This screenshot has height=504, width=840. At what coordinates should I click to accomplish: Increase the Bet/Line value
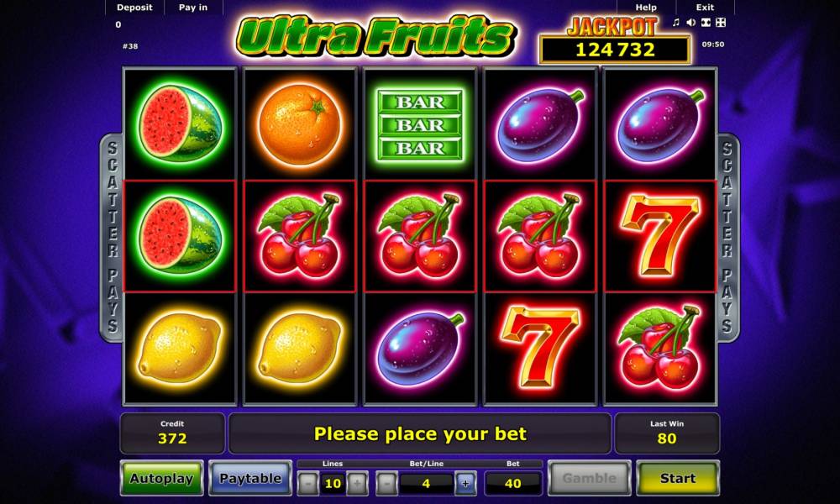tap(465, 483)
